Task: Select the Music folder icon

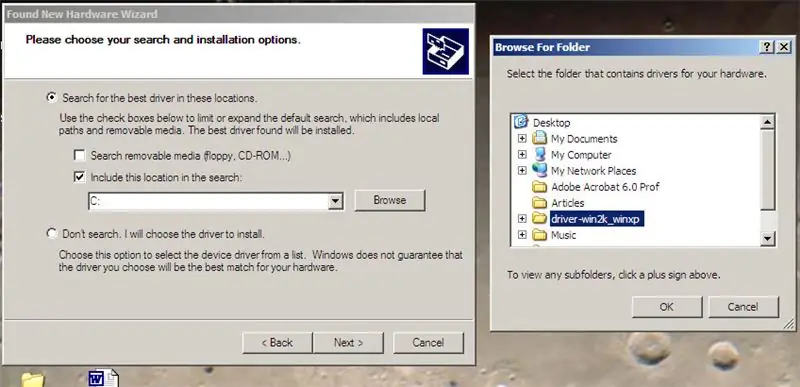Action: point(539,235)
